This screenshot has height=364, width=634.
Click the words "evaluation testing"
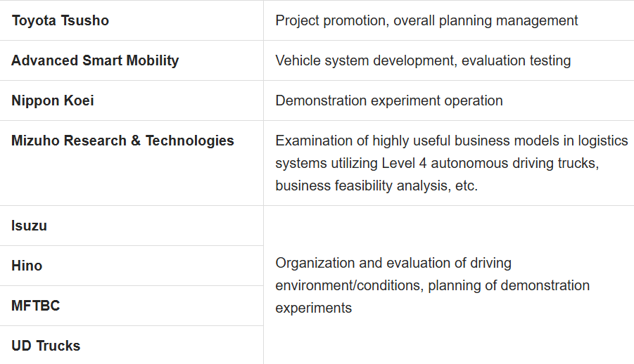coord(516,60)
